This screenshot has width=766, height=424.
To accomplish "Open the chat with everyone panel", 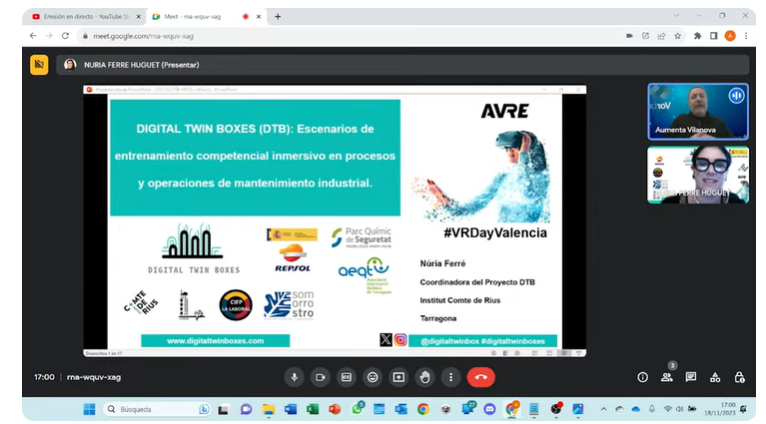I will [x=691, y=377].
